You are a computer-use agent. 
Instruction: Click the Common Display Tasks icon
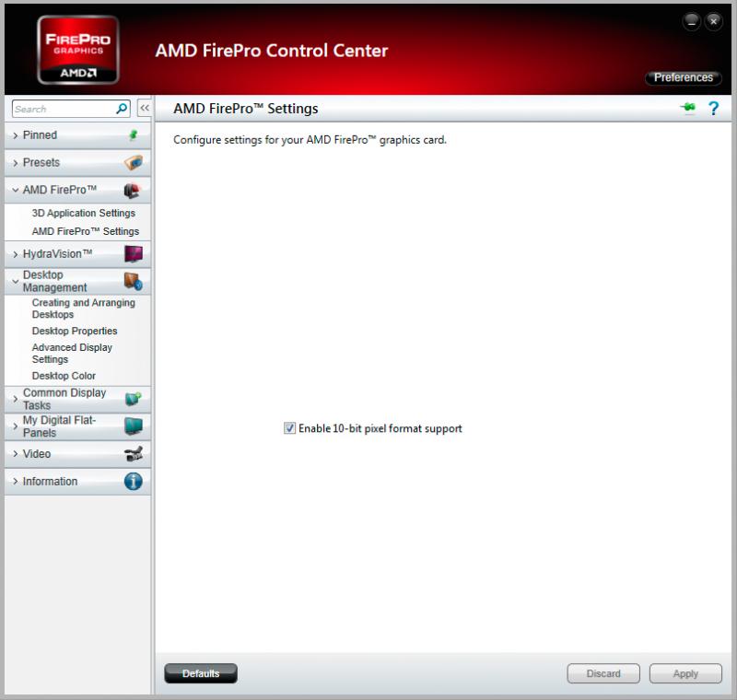pyautogui.click(x=134, y=399)
